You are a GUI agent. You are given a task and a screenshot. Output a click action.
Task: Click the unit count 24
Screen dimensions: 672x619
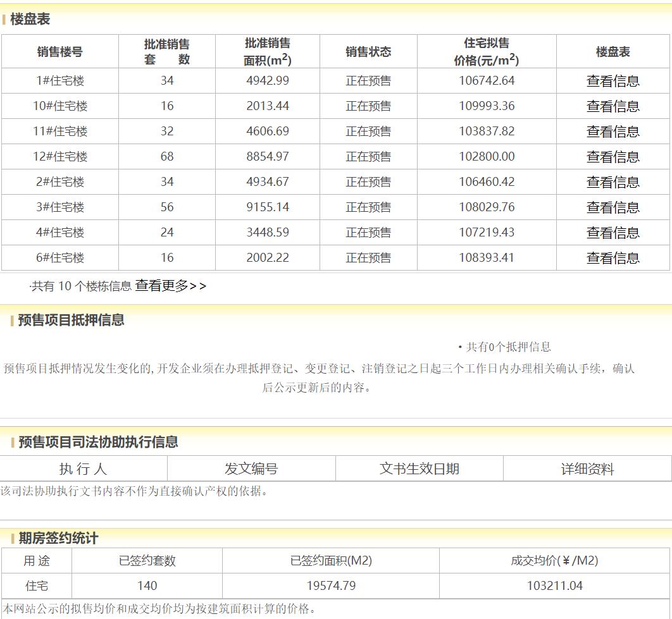[x=166, y=232]
